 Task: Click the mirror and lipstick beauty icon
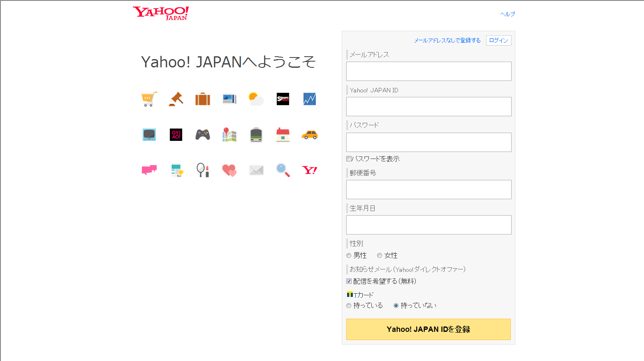click(x=203, y=170)
